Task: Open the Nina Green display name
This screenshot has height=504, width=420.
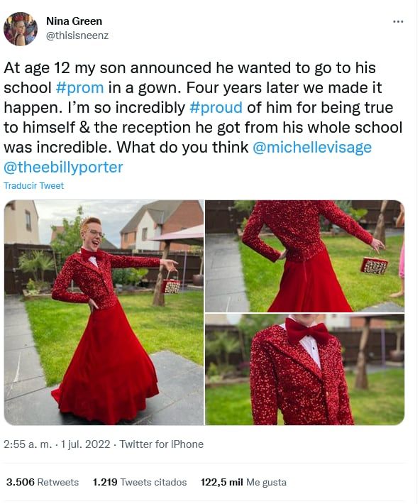Action: click(x=74, y=21)
